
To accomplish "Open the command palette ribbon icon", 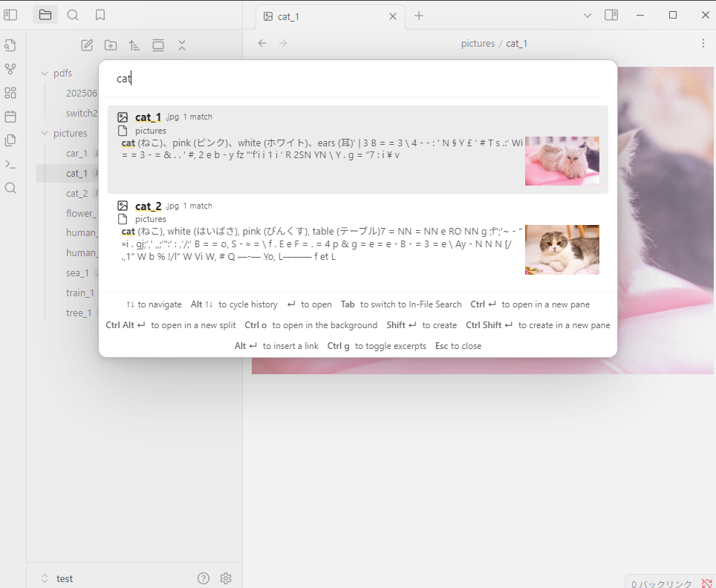I will tap(10, 164).
